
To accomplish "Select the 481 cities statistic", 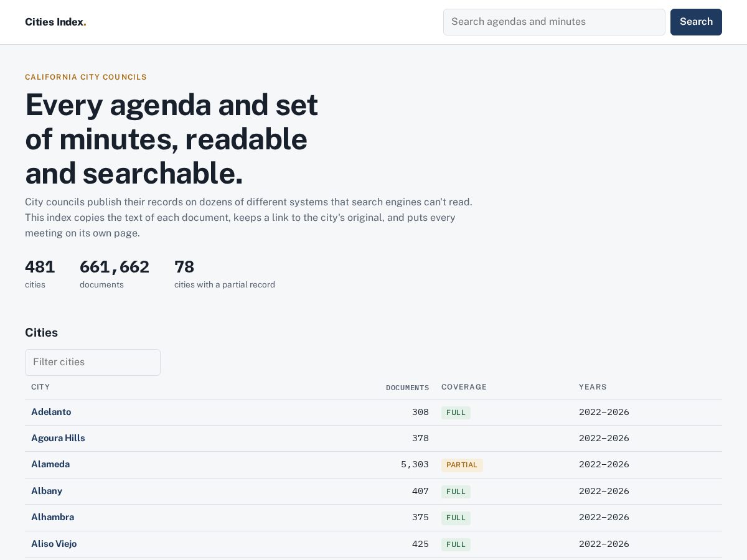I will tap(40, 274).
